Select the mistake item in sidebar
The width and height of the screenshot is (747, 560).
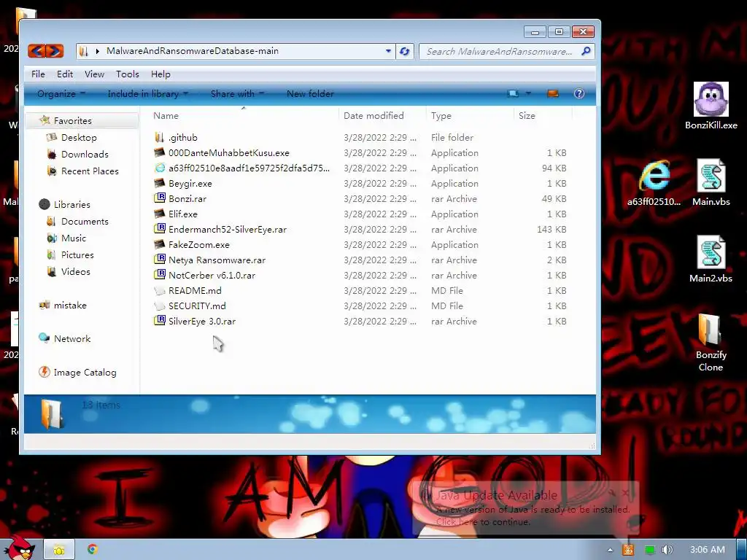pos(70,306)
